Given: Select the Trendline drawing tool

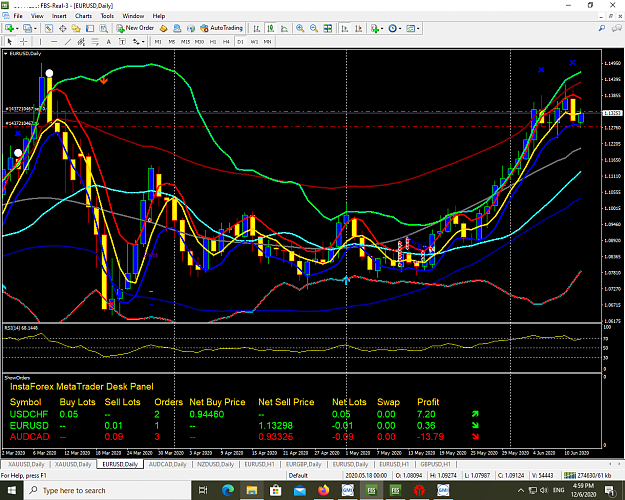Looking at the screenshot, I should (x=68, y=41).
